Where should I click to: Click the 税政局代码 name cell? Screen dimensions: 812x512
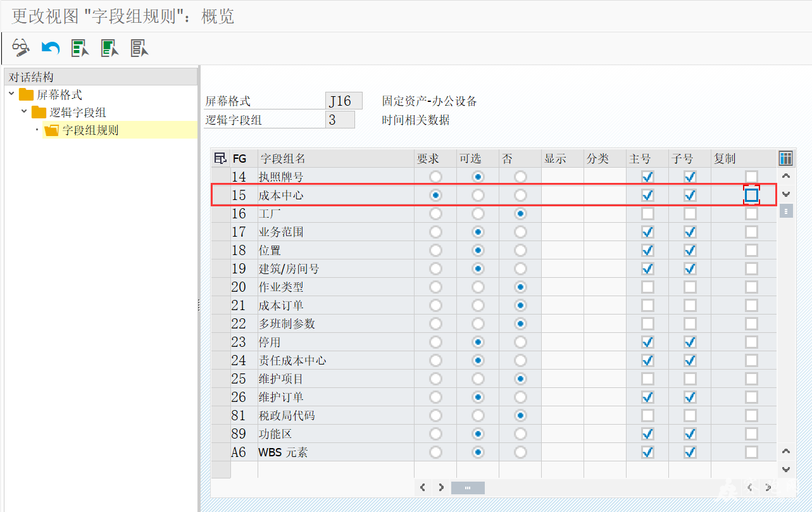(x=335, y=415)
